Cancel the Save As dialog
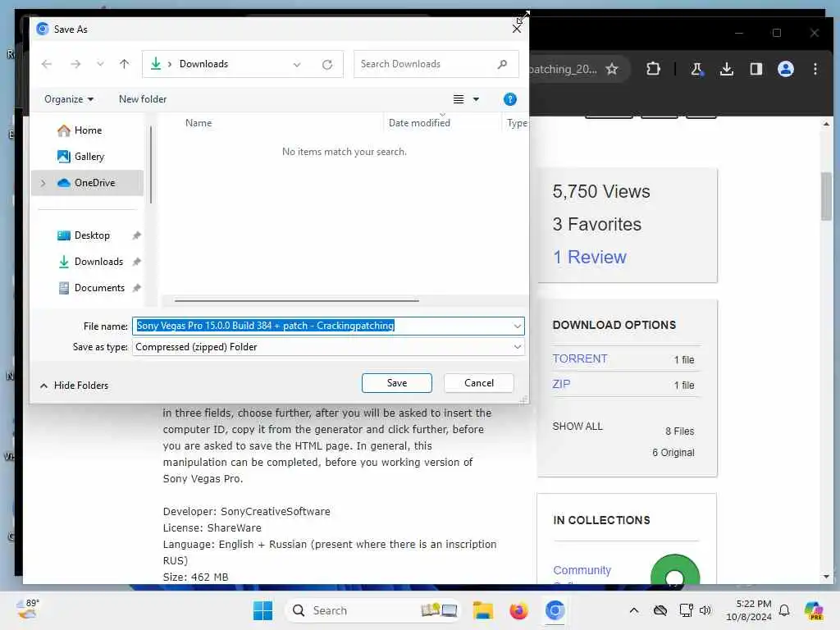Image resolution: width=840 pixels, height=630 pixels. coord(479,383)
